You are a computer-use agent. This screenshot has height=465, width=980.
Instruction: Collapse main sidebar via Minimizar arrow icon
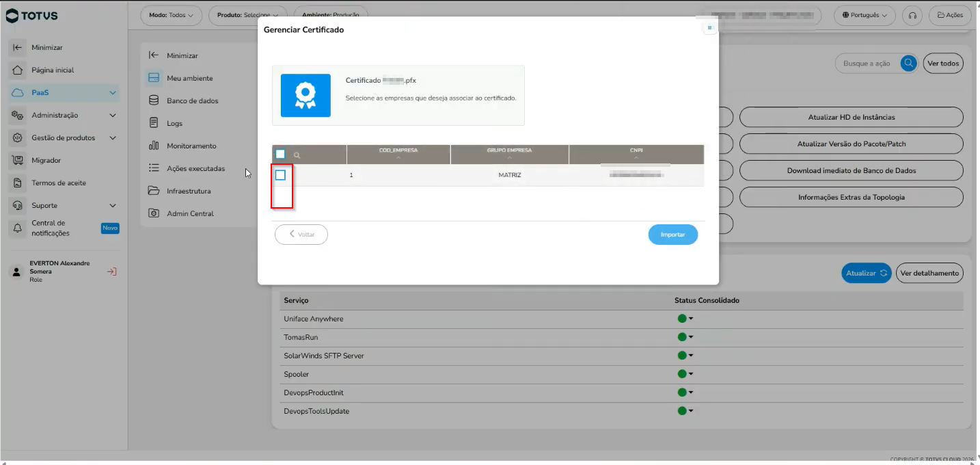pos(18,48)
